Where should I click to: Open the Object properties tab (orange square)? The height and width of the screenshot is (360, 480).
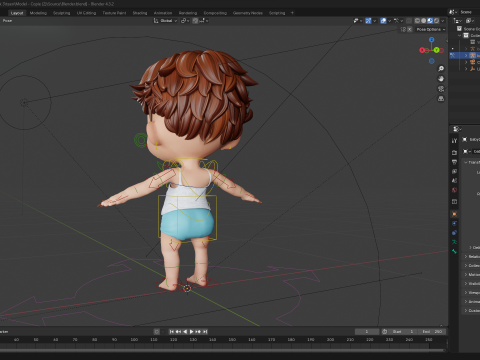click(454, 214)
